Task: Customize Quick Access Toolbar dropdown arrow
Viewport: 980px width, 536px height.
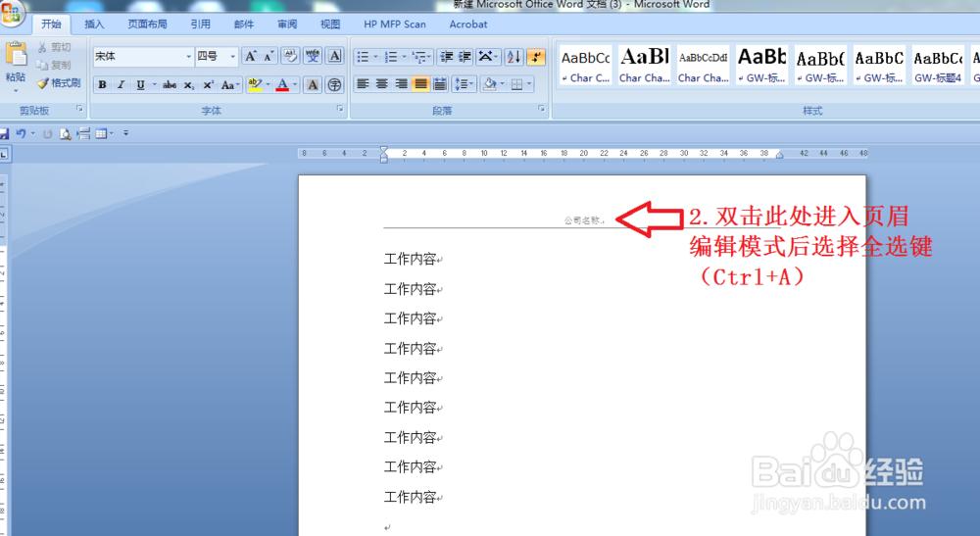Action: 125,133
